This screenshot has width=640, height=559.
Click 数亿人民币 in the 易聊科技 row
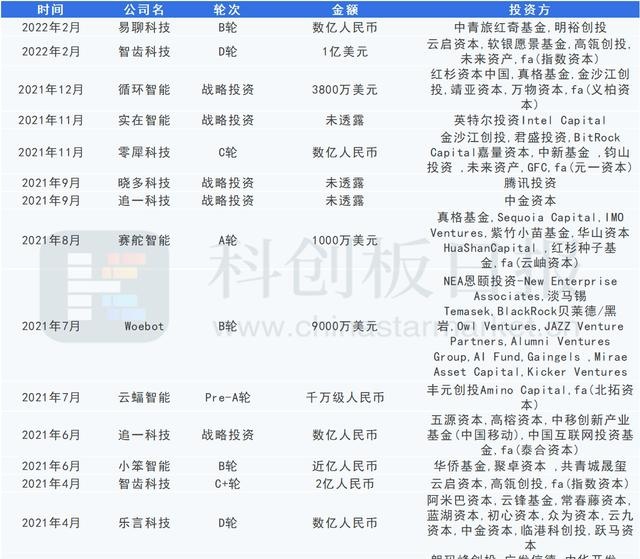(x=345, y=27)
